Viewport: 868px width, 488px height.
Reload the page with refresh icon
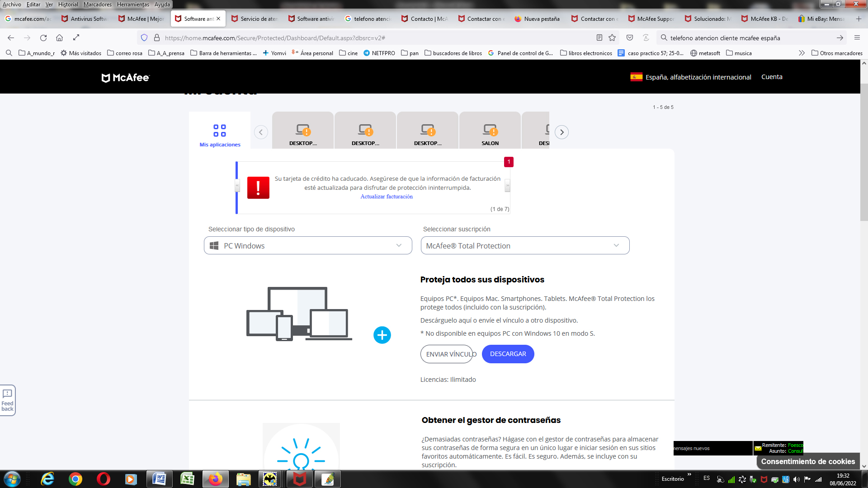(x=43, y=38)
